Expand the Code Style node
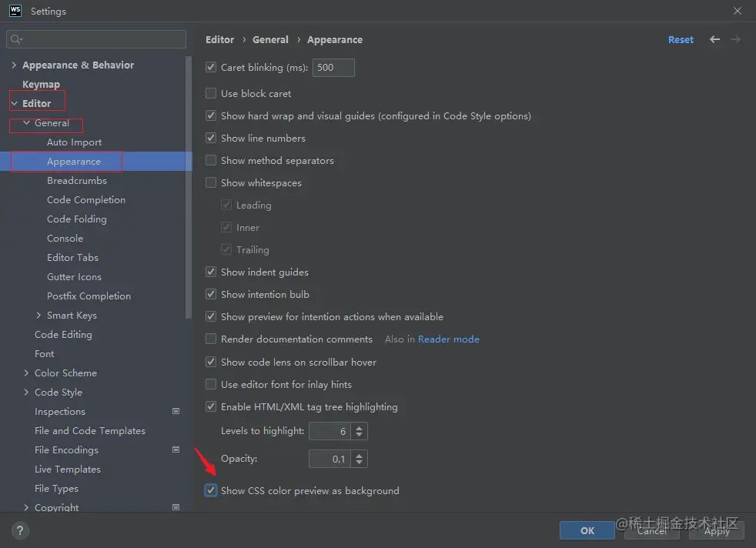The width and height of the screenshot is (756, 548). click(x=26, y=392)
